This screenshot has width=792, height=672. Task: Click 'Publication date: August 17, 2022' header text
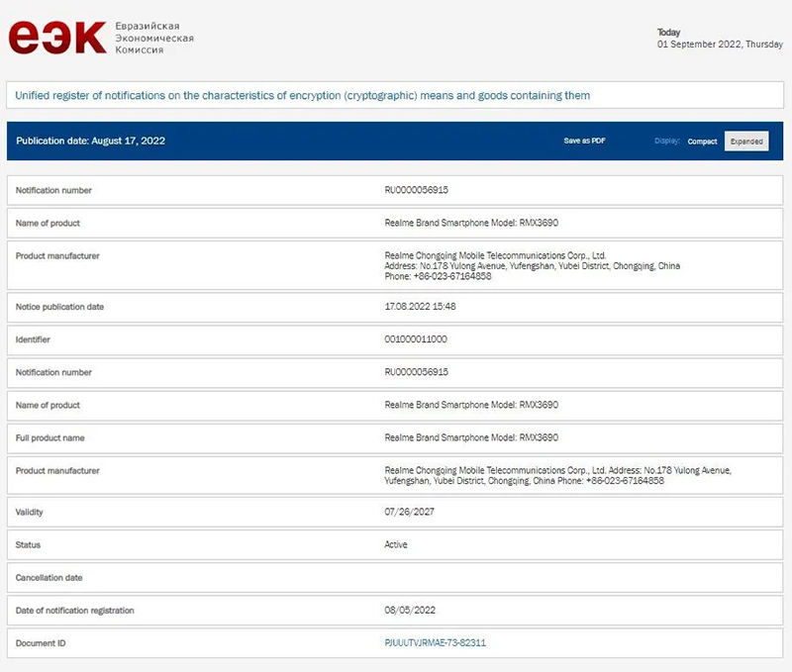90,141
